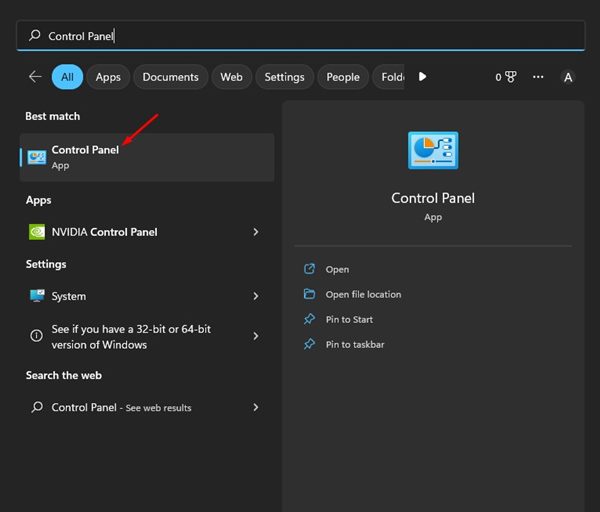
Task: Click the Open action icon
Action: tap(309, 269)
